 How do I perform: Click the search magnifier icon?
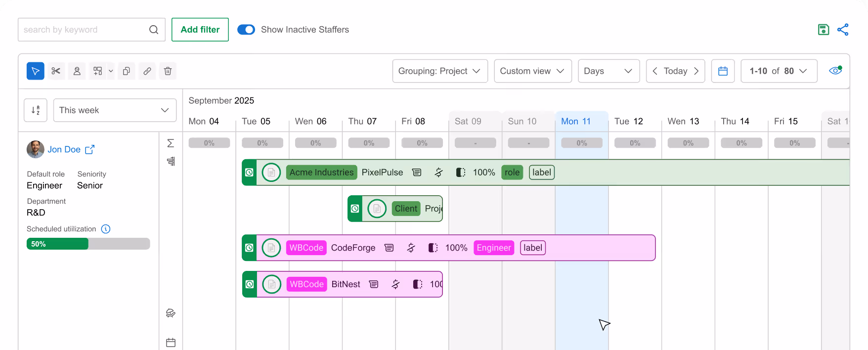154,30
